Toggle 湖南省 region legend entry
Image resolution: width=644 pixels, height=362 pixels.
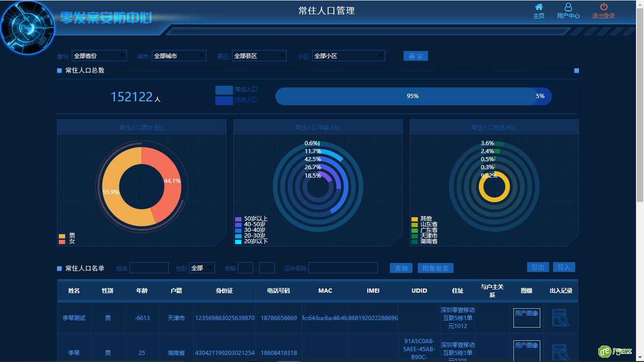pyautogui.click(x=424, y=241)
